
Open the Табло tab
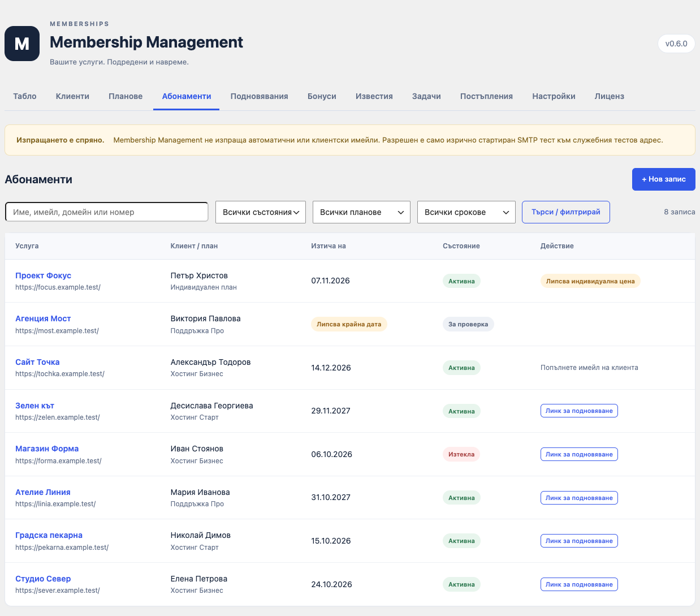click(x=25, y=96)
